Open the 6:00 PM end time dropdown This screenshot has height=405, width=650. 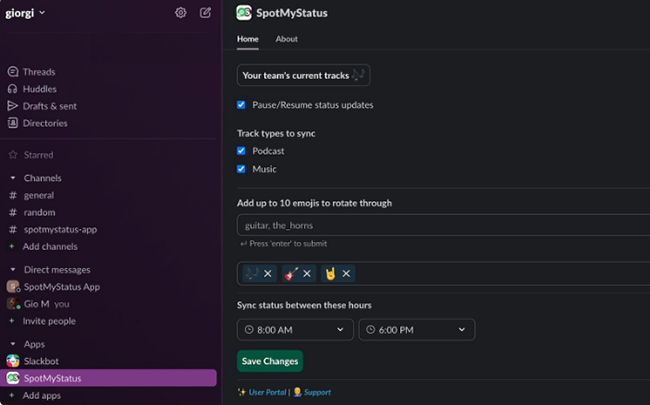coord(416,329)
